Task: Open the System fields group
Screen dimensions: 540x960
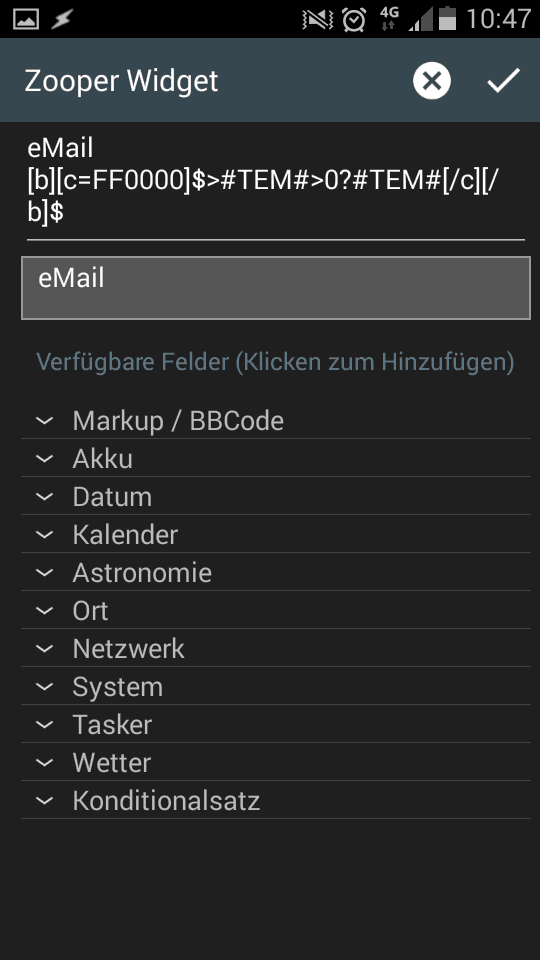Action: 276,686
